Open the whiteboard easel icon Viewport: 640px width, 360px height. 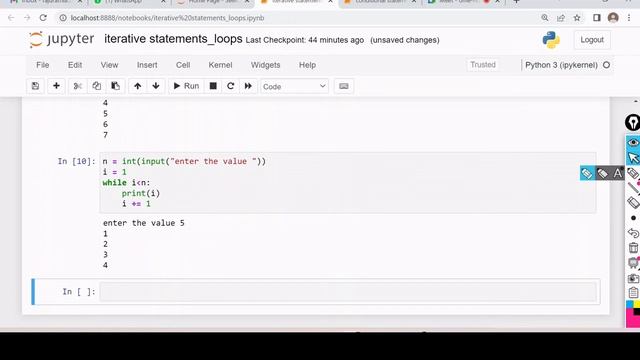coord(633,263)
